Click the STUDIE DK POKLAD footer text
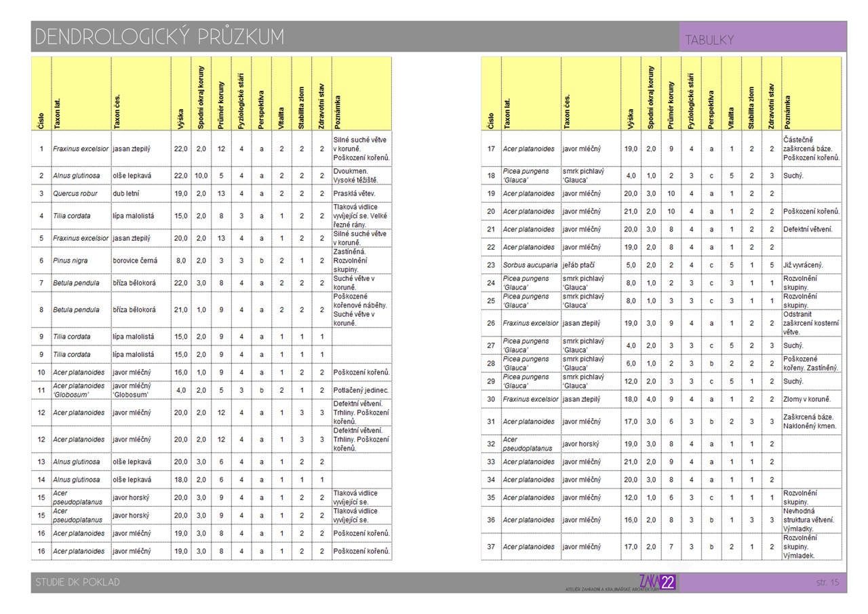Screen dimensions: 868x614 click(78, 582)
